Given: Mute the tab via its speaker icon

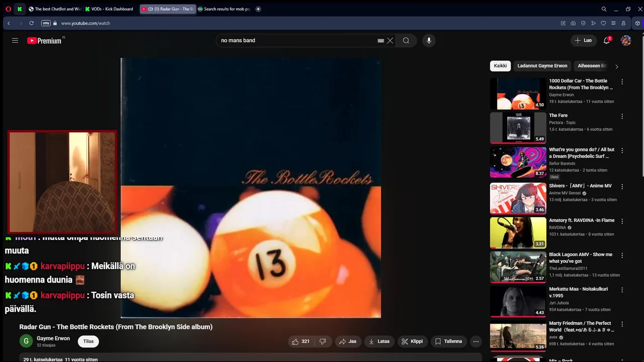Looking at the screenshot, I should (150, 9).
